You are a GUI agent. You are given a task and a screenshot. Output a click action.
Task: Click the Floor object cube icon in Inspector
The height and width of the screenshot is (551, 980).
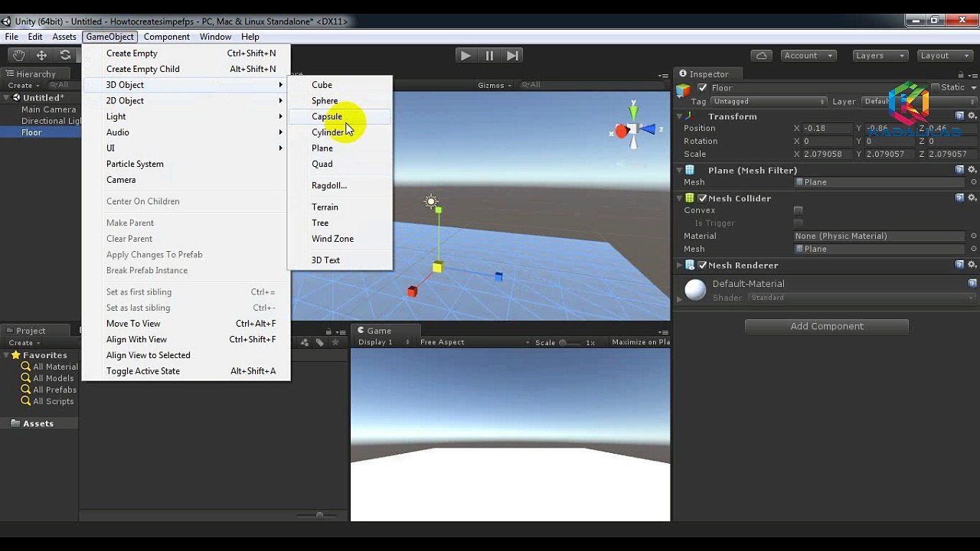coord(684,90)
